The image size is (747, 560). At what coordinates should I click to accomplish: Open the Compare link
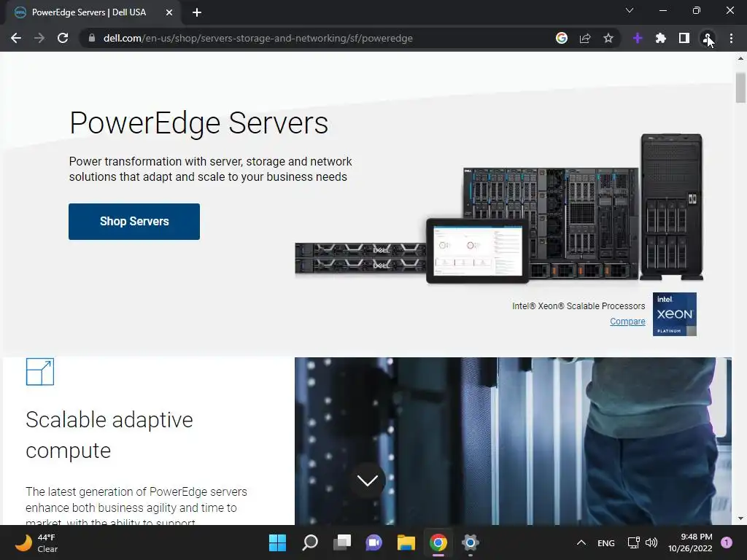tap(627, 322)
